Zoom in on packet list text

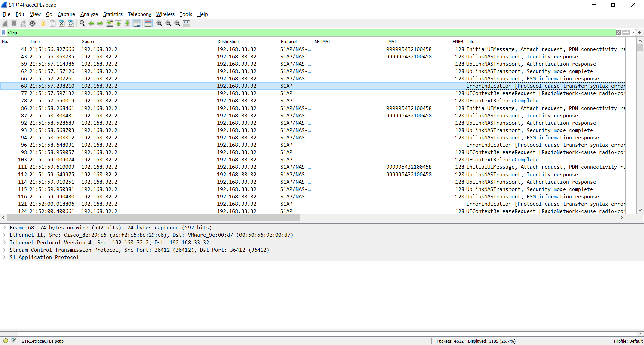pos(159,23)
